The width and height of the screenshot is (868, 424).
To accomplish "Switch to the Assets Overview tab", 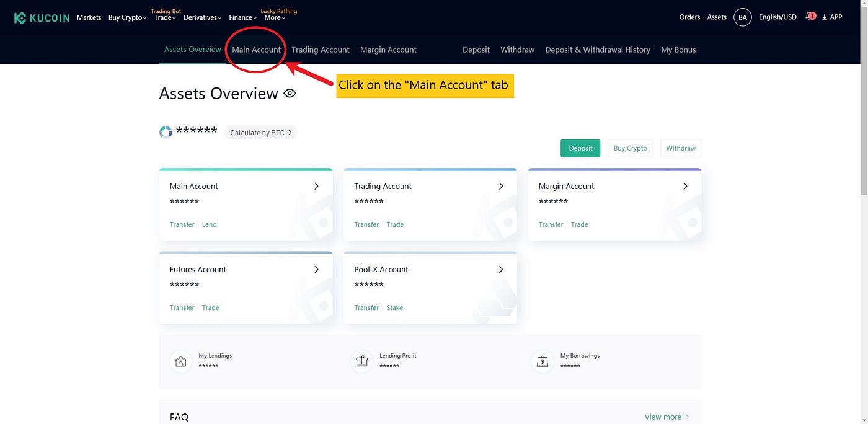I will pyautogui.click(x=192, y=49).
